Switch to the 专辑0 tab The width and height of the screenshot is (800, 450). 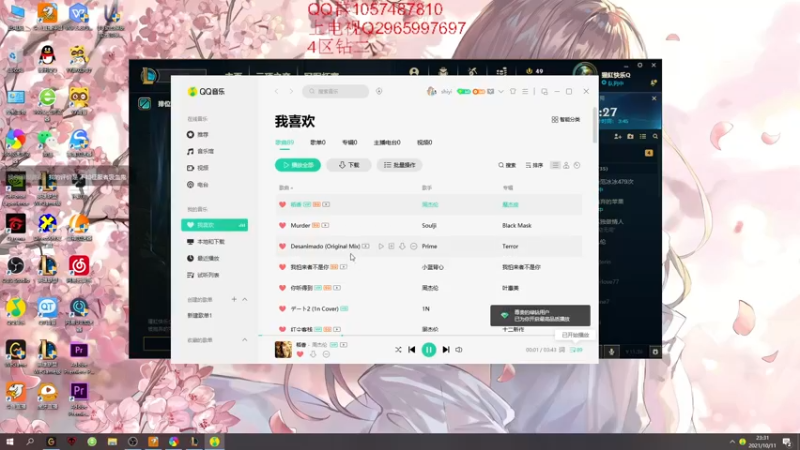(349, 143)
